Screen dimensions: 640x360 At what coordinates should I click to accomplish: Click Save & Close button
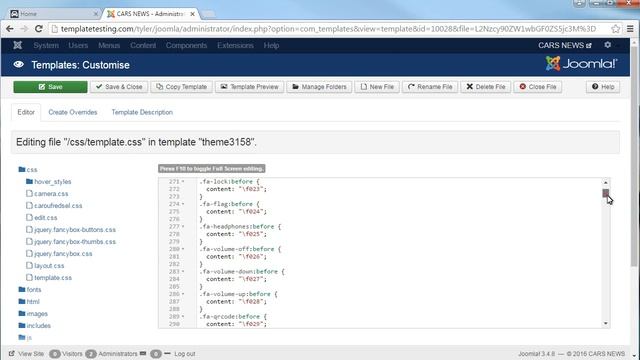[x=119, y=87]
